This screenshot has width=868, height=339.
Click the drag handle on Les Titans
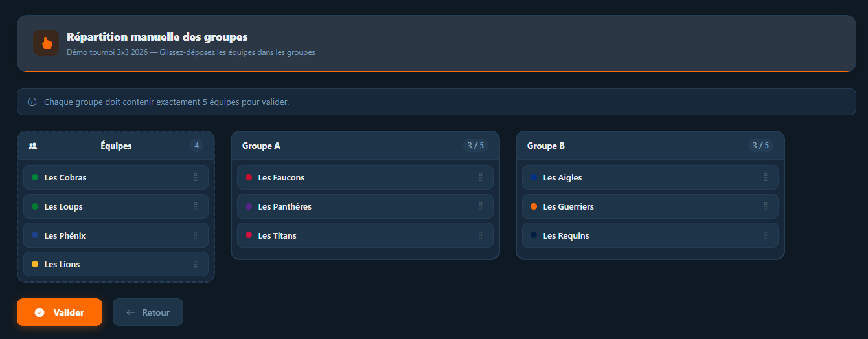coord(481,235)
